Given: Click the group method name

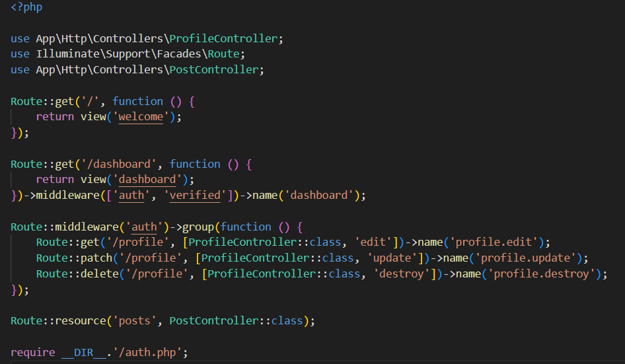Looking at the screenshot, I should point(202,227).
